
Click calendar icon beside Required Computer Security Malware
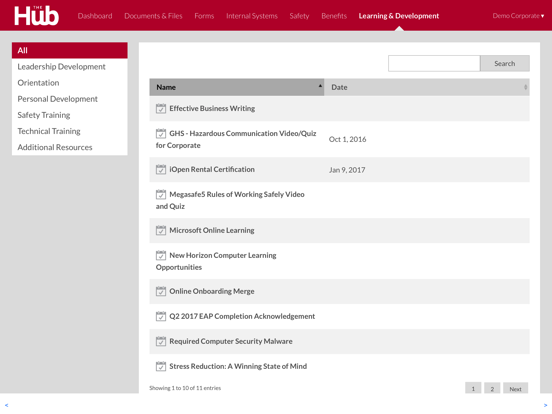click(x=161, y=341)
